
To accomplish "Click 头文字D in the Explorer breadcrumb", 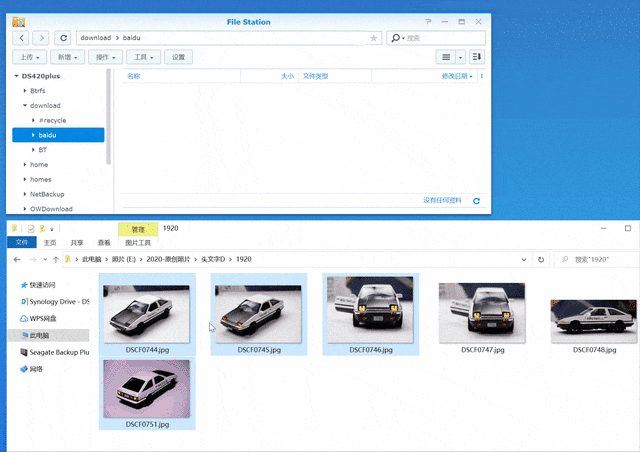I will (x=213, y=259).
